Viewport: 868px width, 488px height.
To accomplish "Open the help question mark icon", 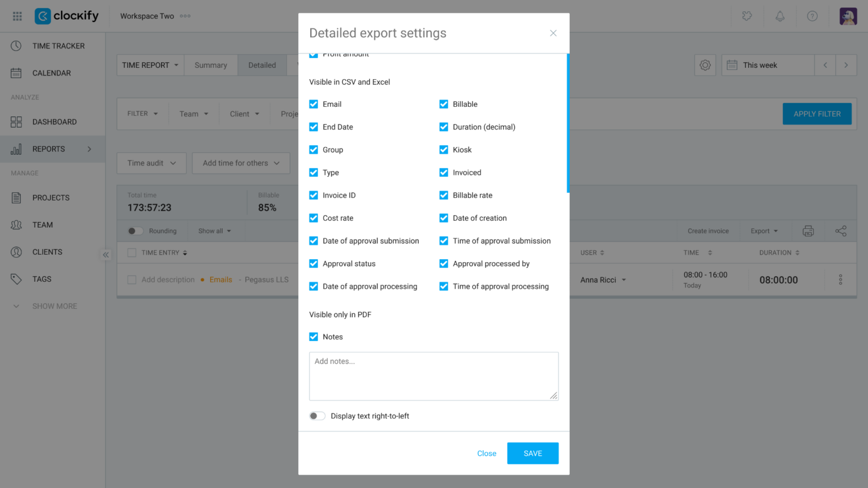I will pos(812,16).
